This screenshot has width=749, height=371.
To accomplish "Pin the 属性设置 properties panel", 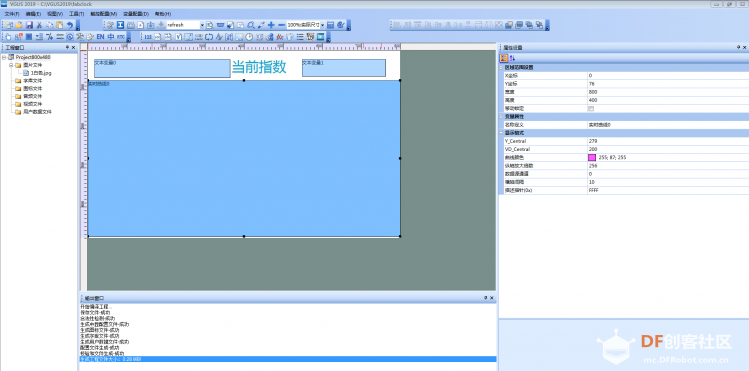I will click(x=738, y=47).
